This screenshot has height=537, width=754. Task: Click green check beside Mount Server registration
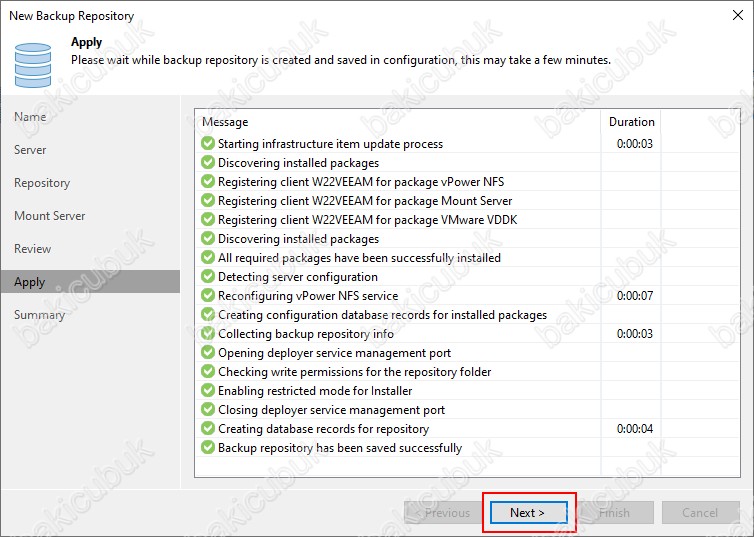pos(208,200)
